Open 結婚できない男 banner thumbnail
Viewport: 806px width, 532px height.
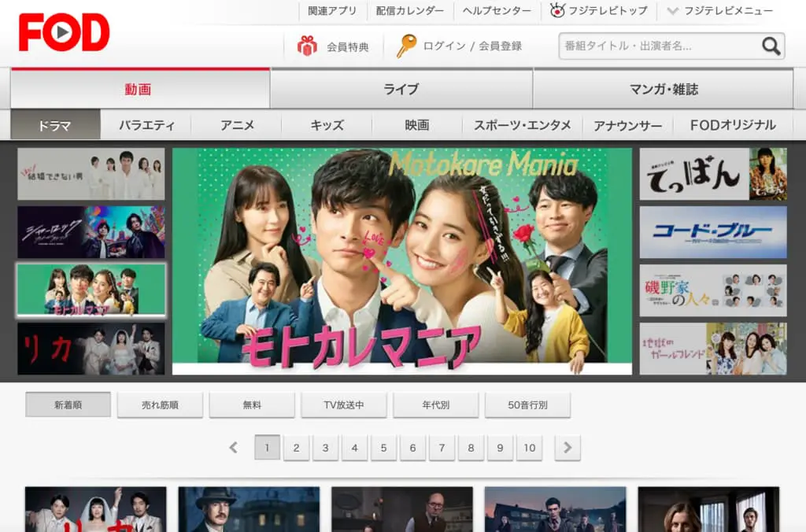tap(91, 174)
